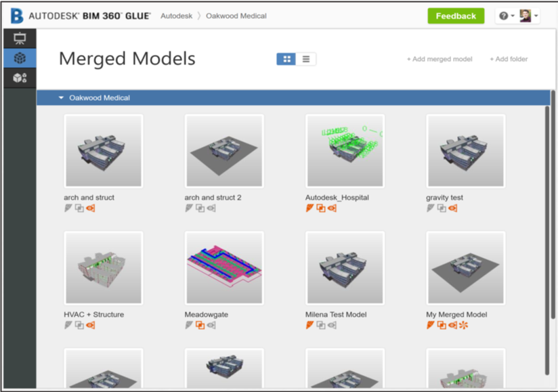
Task: Switch to grid thumbnail view
Action: [x=286, y=59]
